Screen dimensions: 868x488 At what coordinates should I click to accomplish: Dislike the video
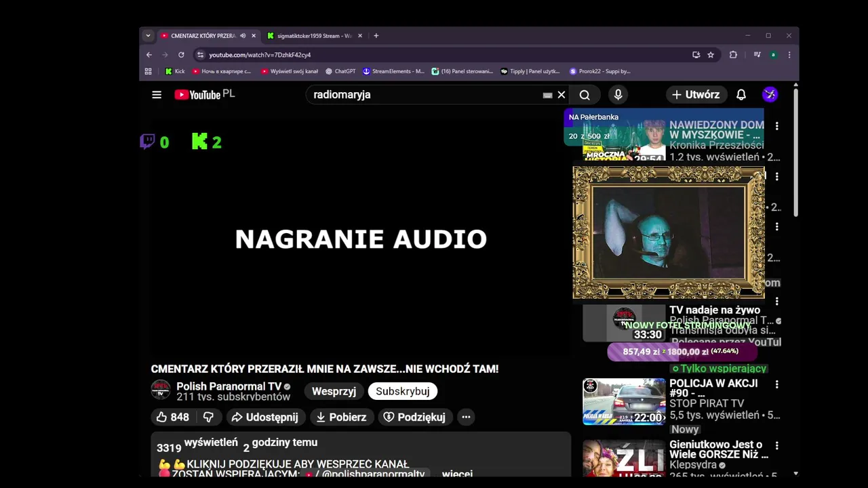click(209, 417)
